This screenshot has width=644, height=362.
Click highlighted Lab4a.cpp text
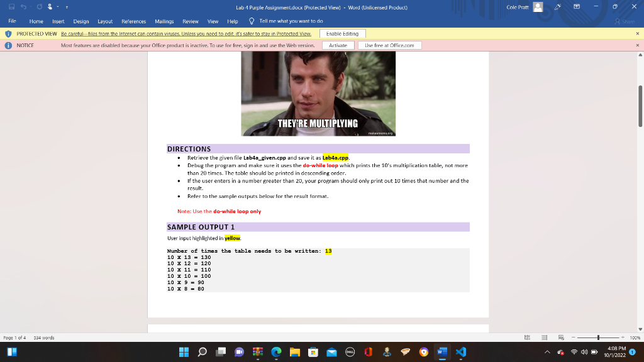(x=335, y=158)
